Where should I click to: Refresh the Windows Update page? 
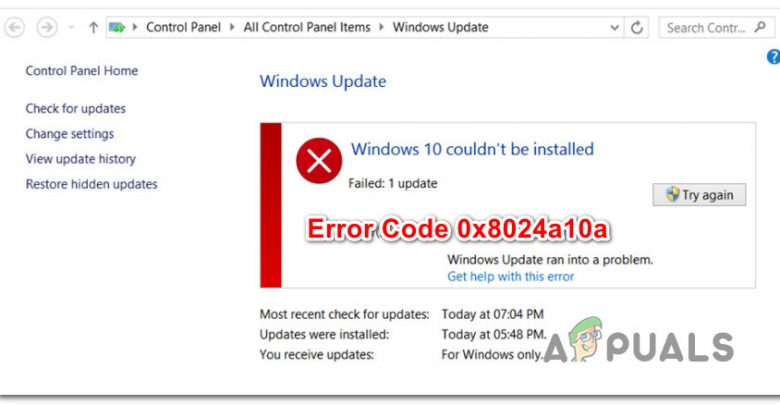coord(637,27)
